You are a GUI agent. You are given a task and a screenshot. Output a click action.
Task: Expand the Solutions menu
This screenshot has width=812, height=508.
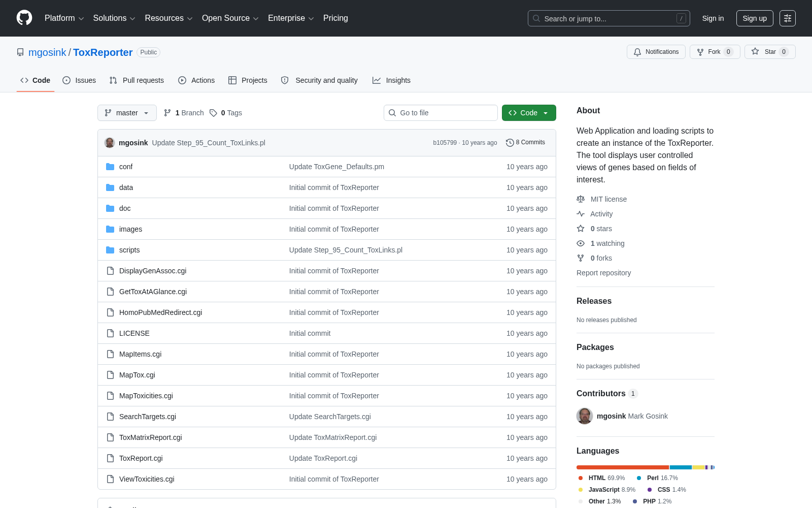[114, 18]
